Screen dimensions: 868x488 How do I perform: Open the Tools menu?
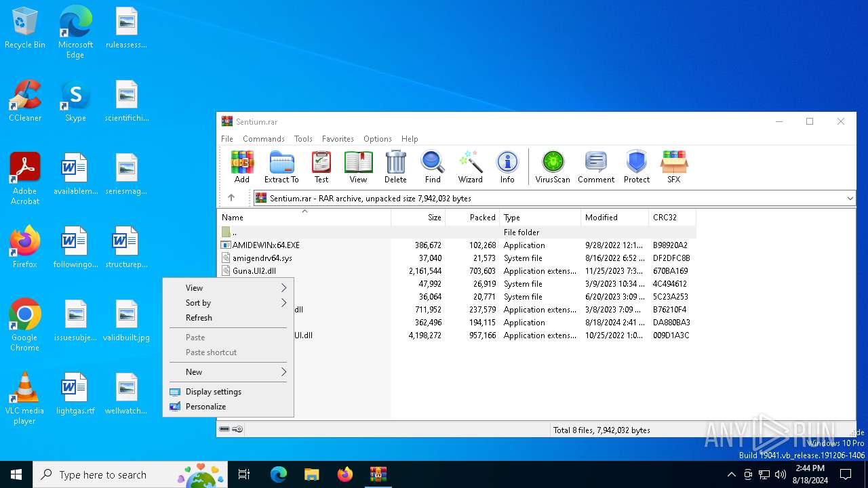pyautogui.click(x=303, y=138)
